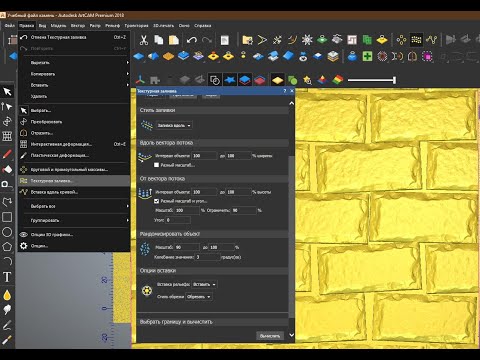
Task: Click the paste along curve icon
Action: pyautogui.click(x=431, y=40)
